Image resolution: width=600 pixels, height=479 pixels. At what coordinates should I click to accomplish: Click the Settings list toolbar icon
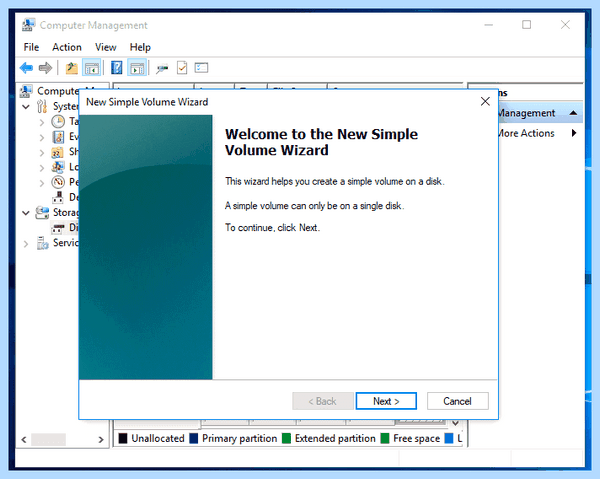click(201, 68)
